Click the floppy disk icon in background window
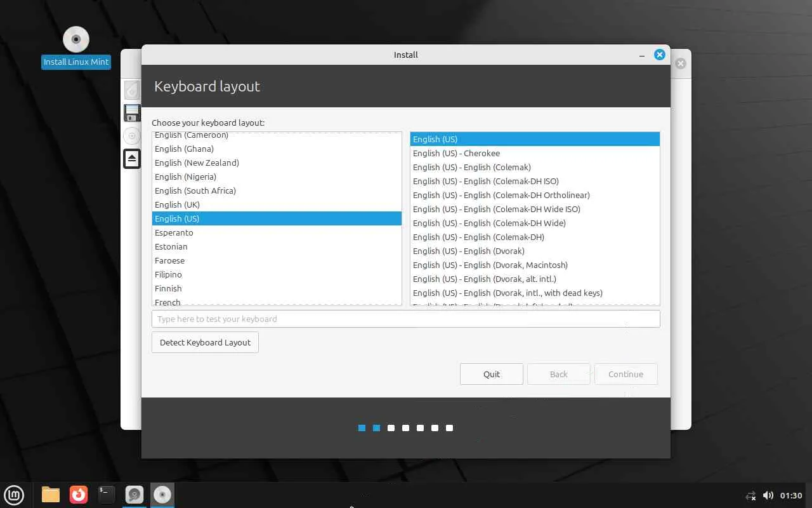Image resolution: width=812 pixels, height=508 pixels. click(132, 113)
